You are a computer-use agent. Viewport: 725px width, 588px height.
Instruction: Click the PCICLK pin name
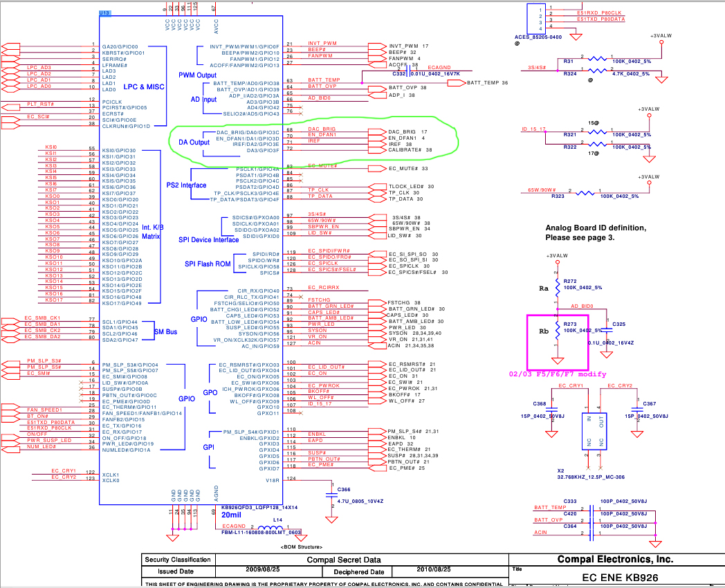112,102
